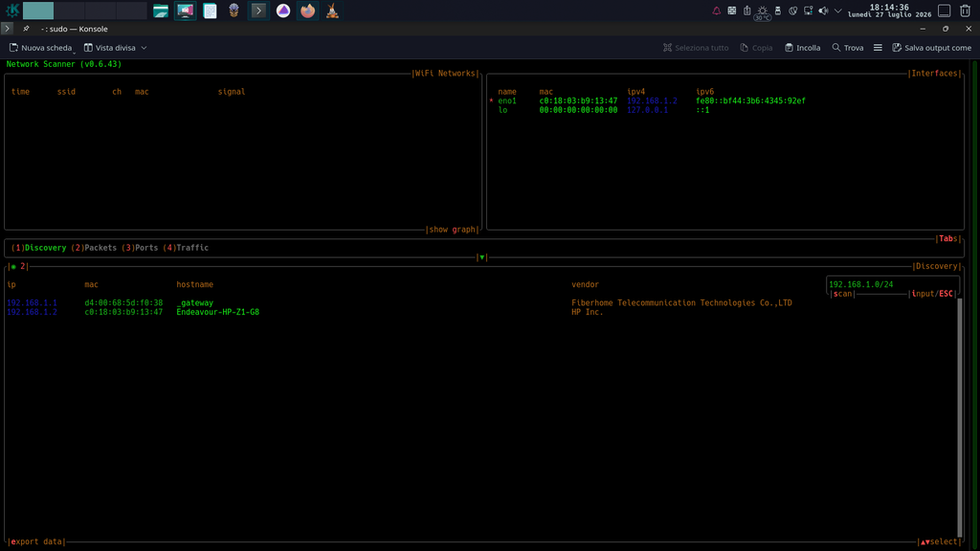Open the Vista divisa dropdown arrow
This screenshot has width=980, height=551.
tap(144, 48)
